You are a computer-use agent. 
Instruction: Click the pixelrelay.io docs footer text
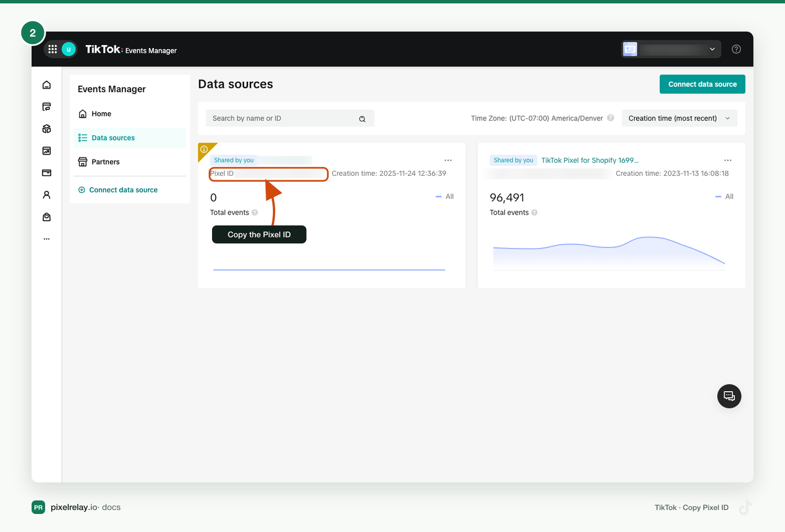tap(86, 507)
